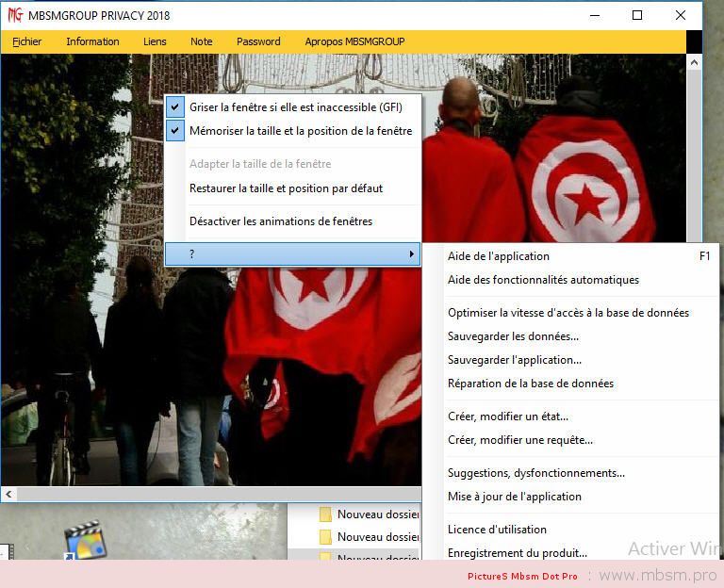Choose Restaurer la taille et position par défaut
Screen dimensions: 724x588
(286, 188)
